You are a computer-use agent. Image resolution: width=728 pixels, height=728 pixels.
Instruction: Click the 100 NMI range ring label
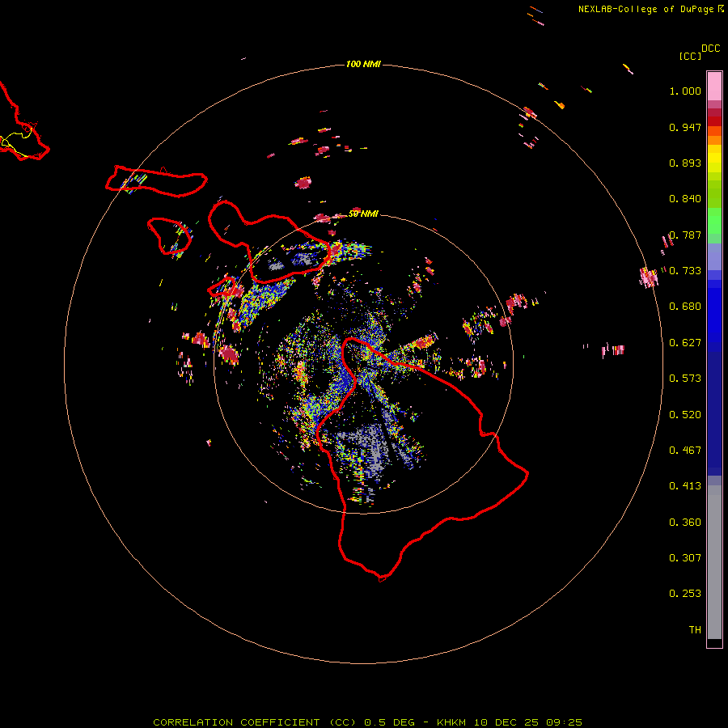coord(363,64)
